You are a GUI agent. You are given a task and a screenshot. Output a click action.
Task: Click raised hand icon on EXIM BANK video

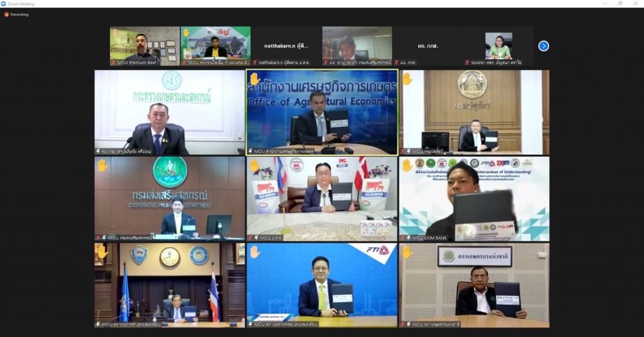pyautogui.click(x=407, y=165)
